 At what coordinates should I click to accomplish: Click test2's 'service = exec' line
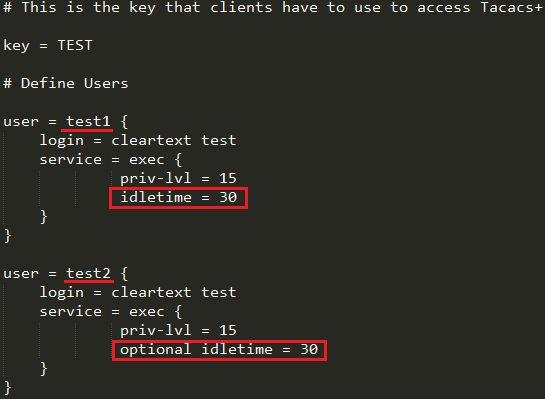click(111, 311)
